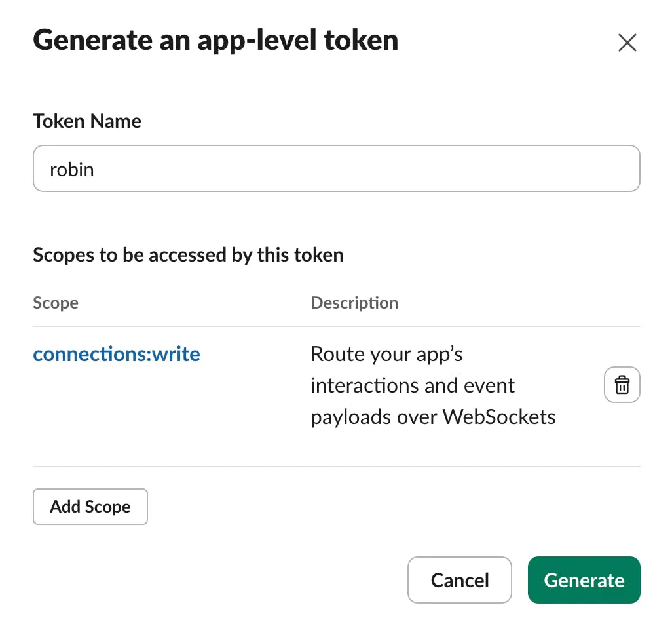Place cursor on the text 'robin'
This screenshot has width=672, height=620.
tap(72, 170)
